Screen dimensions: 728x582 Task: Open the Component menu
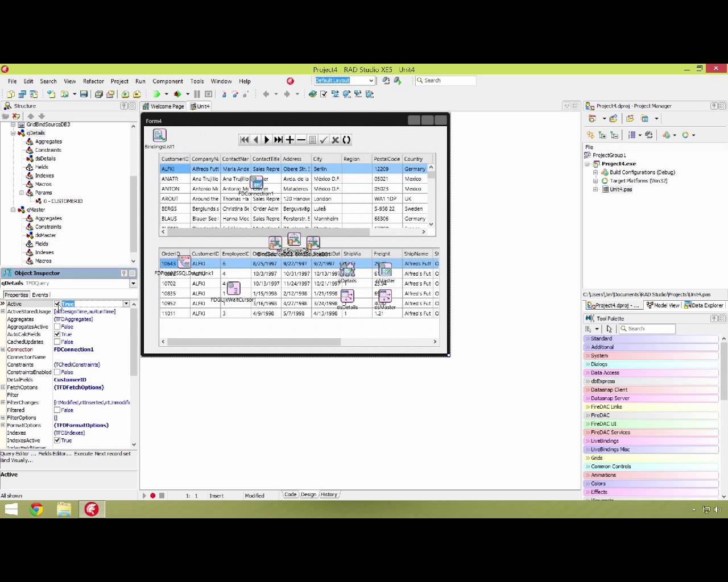(168, 81)
